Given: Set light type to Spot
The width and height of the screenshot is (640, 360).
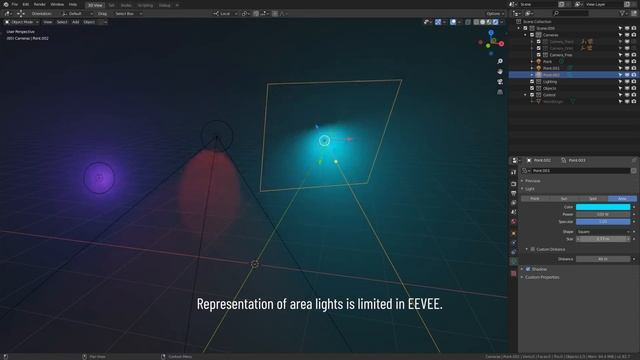Looking at the screenshot, I should tap(593, 199).
